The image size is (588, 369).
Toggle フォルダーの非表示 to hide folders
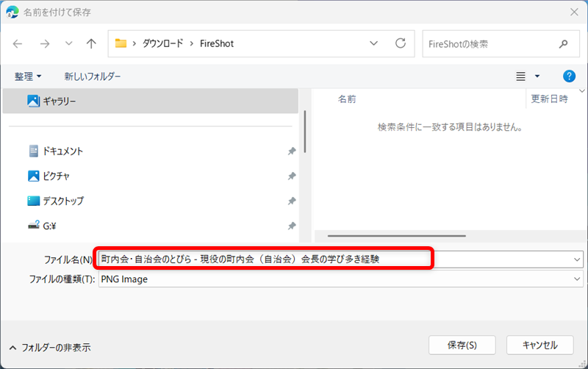[x=49, y=347]
